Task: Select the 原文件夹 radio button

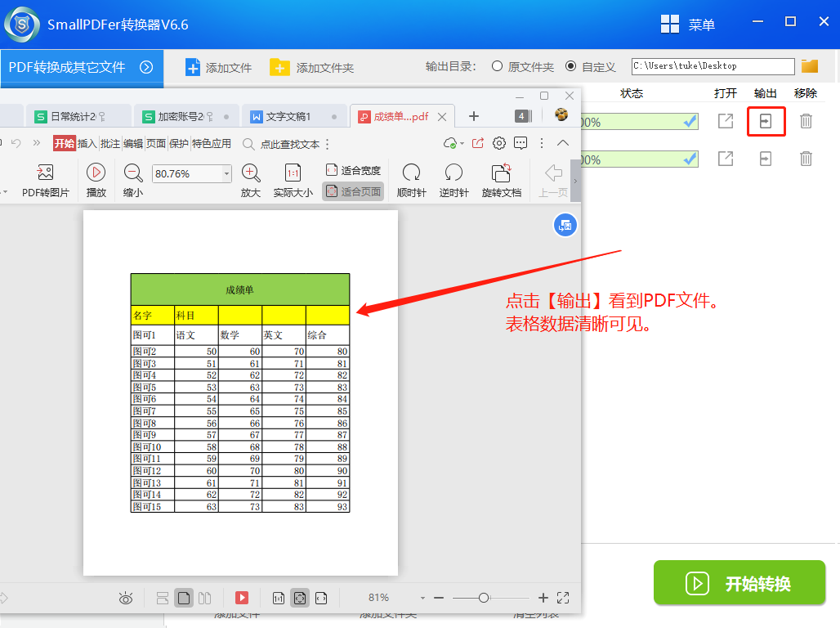Action: (x=497, y=67)
